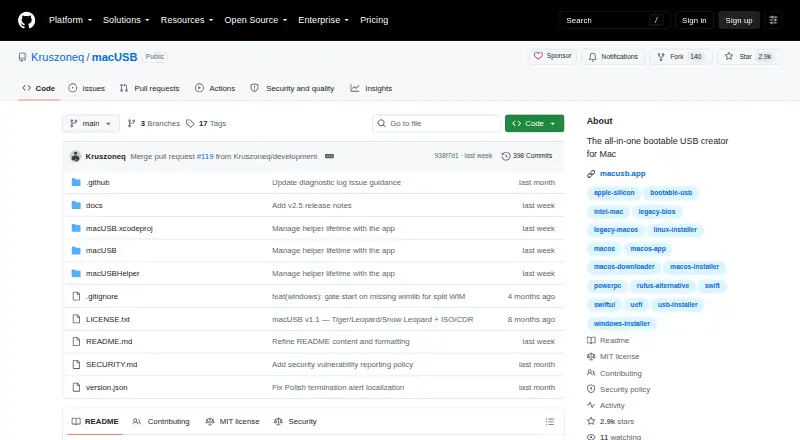Viewport: 800px width, 440px height.
Task: Switch to the Issues tab
Action: [x=87, y=88]
